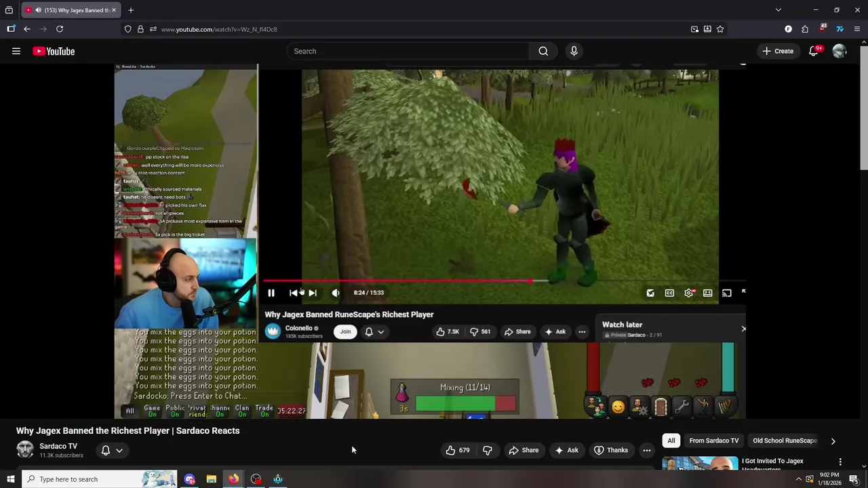868x488 pixels.
Task: Open YouTube notifications bell with 9+ badge
Action: tap(814, 51)
